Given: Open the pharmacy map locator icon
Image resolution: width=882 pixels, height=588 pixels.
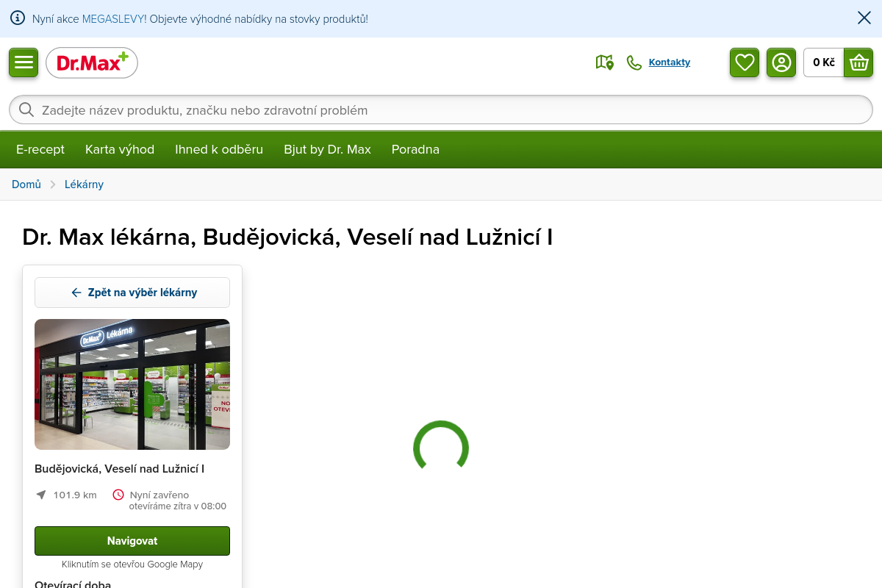Looking at the screenshot, I should click(x=604, y=62).
